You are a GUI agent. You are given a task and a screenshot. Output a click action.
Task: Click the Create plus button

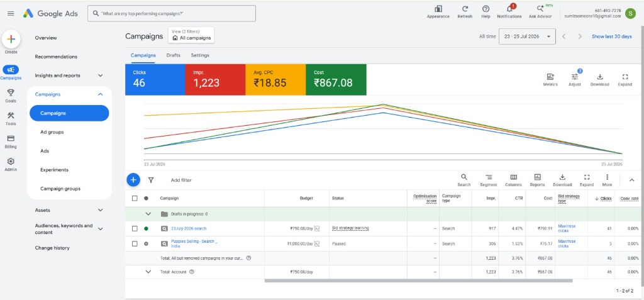[11, 40]
